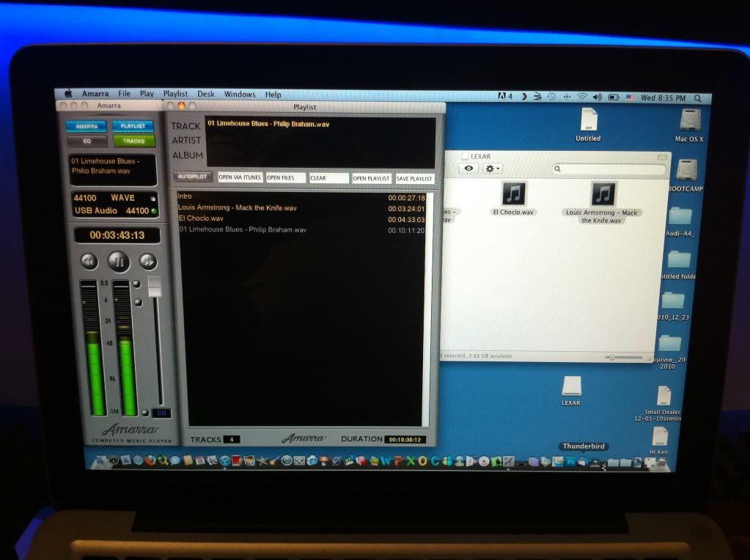
Task: Click the Time Machine menu bar icon
Action: tap(551, 97)
